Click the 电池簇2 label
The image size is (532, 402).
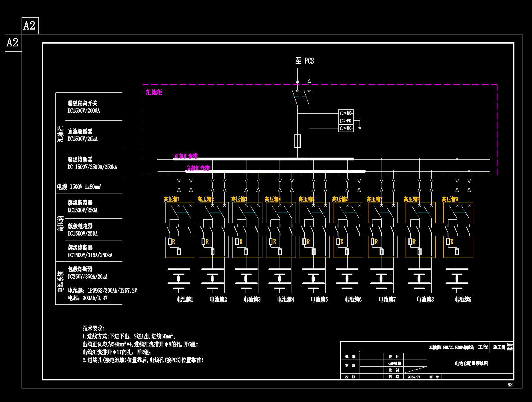coord(218,299)
